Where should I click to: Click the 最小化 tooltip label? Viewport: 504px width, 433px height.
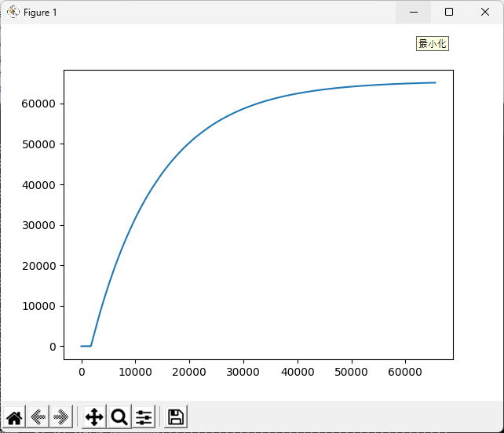[432, 44]
